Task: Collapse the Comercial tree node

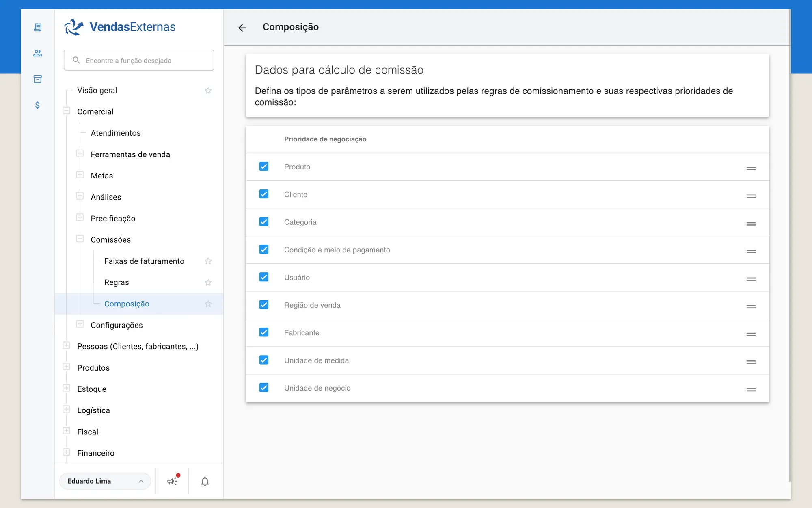Action: point(67,111)
